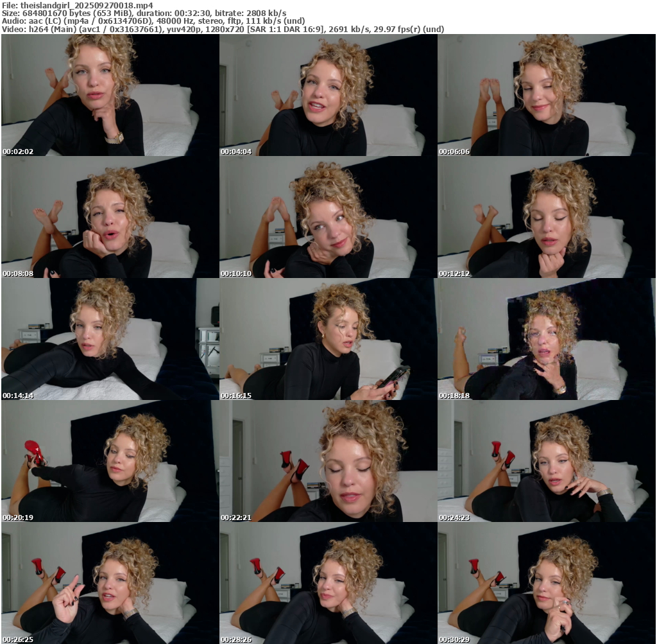Choose the thumbnail timestamped 00:30:29

[x=547, y=583]
